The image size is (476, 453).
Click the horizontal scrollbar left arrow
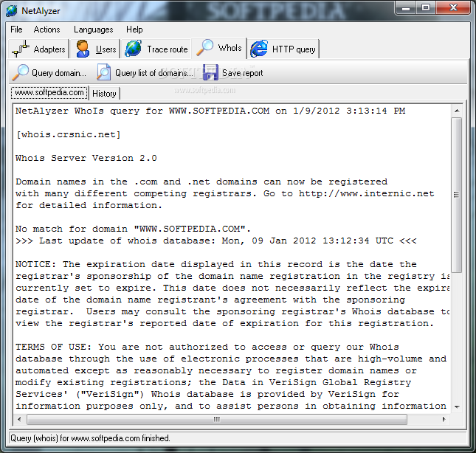tap(19, 419)
